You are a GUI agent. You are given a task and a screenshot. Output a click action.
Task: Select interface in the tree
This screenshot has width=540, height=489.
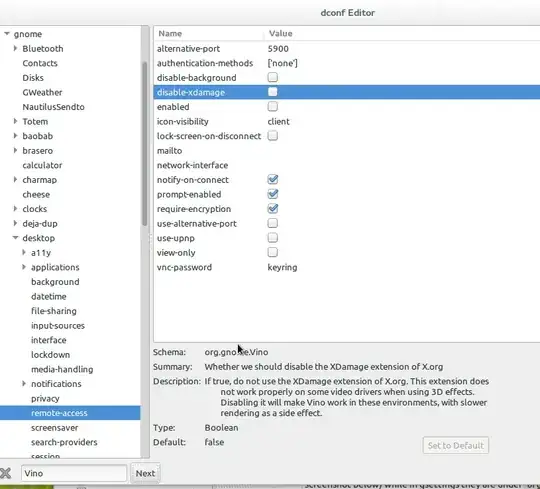[49, 340]
